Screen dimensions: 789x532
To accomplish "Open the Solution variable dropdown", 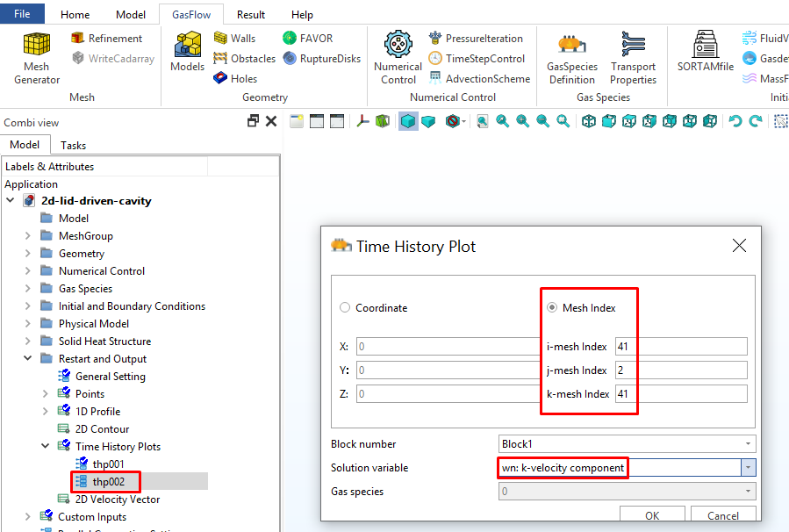I will click(x=748, y=468).
